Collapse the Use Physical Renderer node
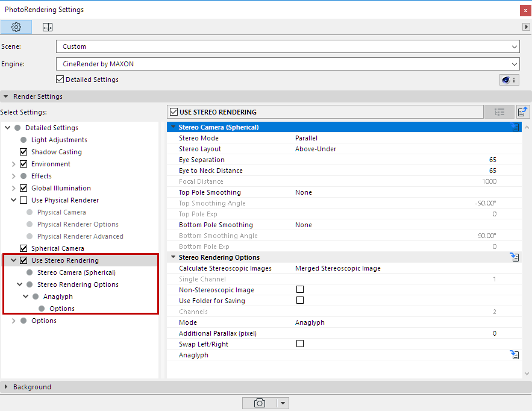532x411 pixels. 14,200
